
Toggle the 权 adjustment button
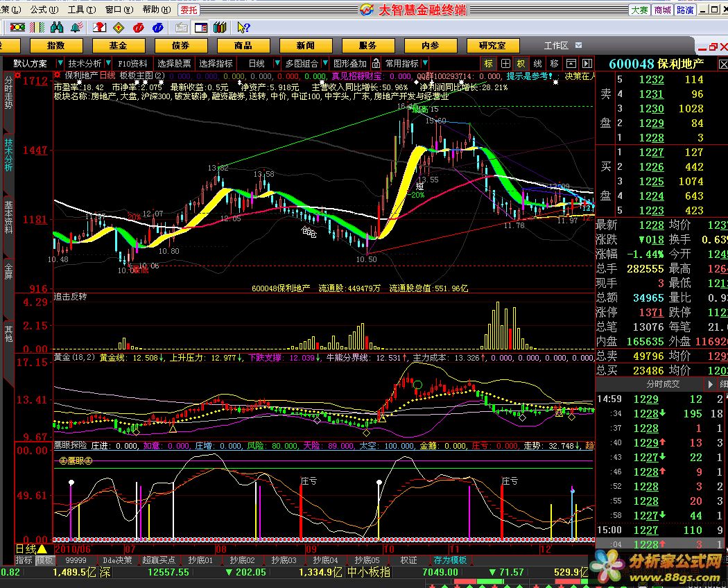[521, 64]
